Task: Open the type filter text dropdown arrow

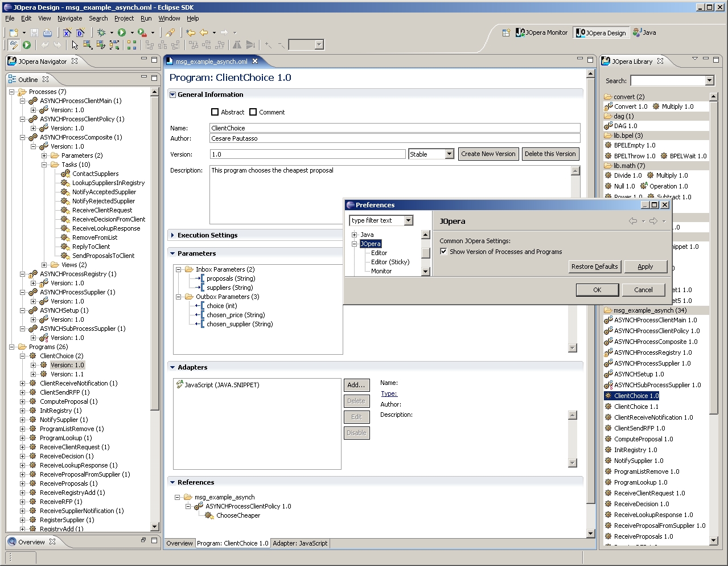Action: (x=408, y=220)
